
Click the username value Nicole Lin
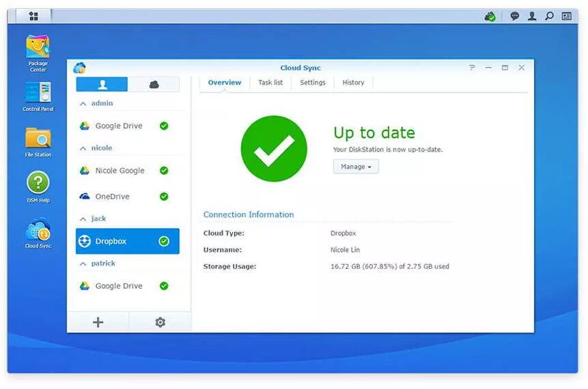pyautogui.click(x=345, y=250)
